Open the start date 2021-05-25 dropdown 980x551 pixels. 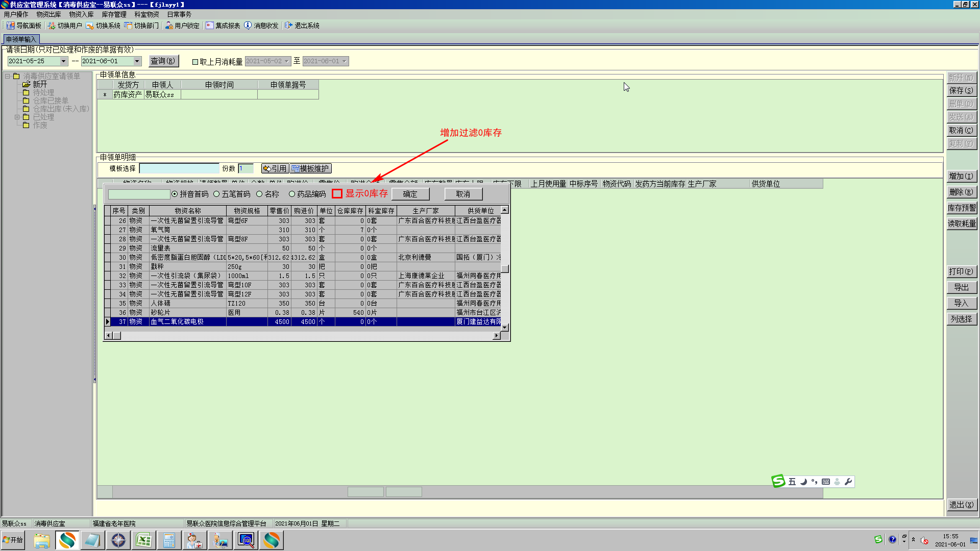coord(64,61)
